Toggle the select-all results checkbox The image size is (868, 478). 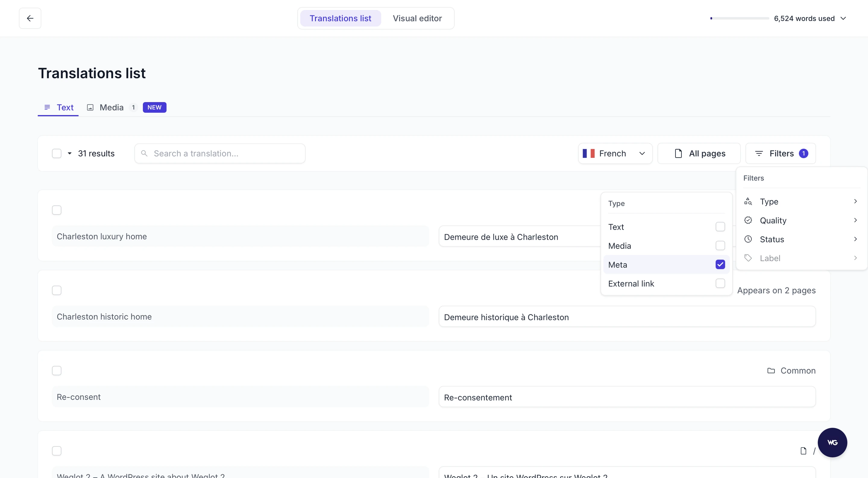(x=57, y=153)
